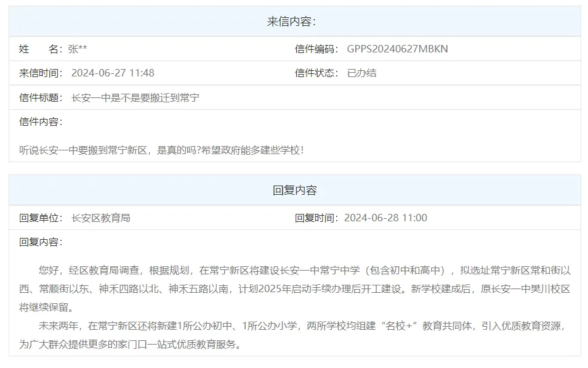Select letter title 长安一中是不是要搬迁到常宁
This screenshot has width=588, height=368.
[x=135, y=97]
